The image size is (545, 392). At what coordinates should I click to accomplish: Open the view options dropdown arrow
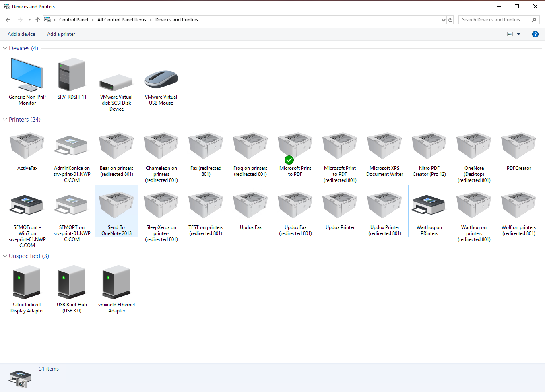tap(518, 34)
